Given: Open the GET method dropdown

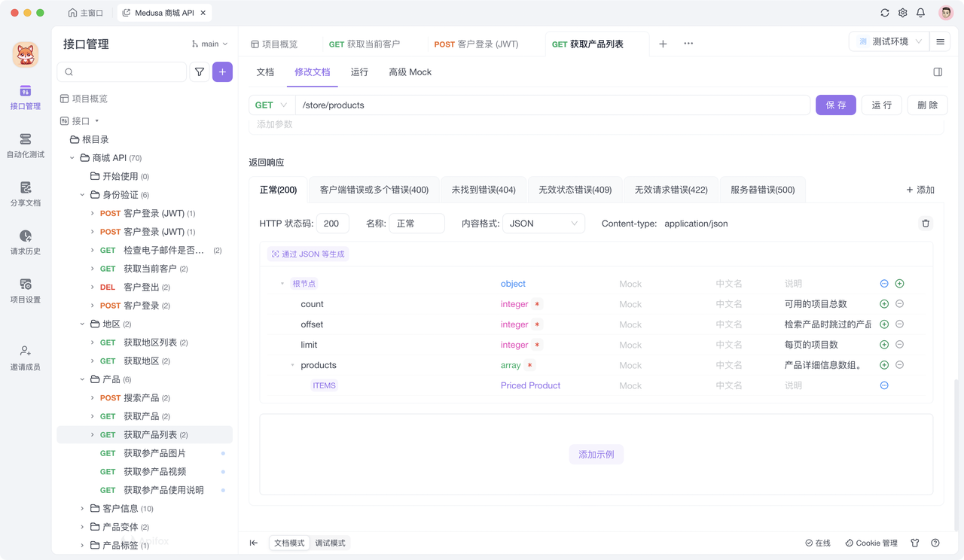Looking at the screenshot, I should 271,105.
